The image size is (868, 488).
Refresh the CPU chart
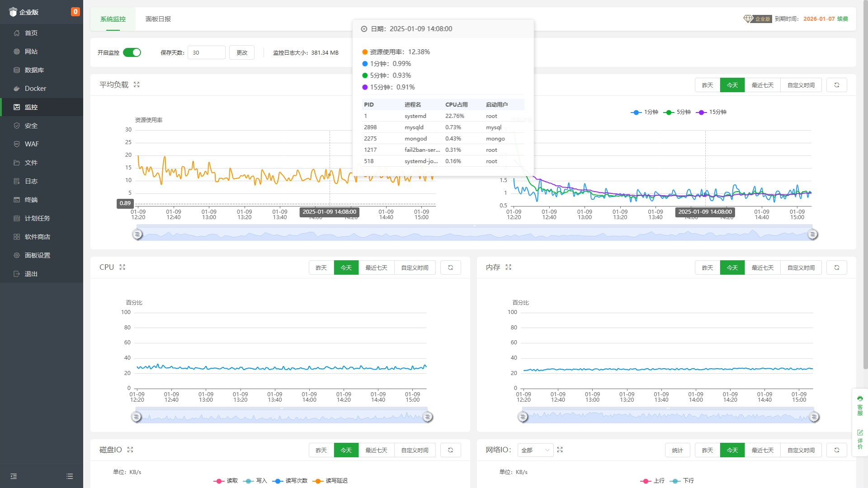click(x=450, y=267)
